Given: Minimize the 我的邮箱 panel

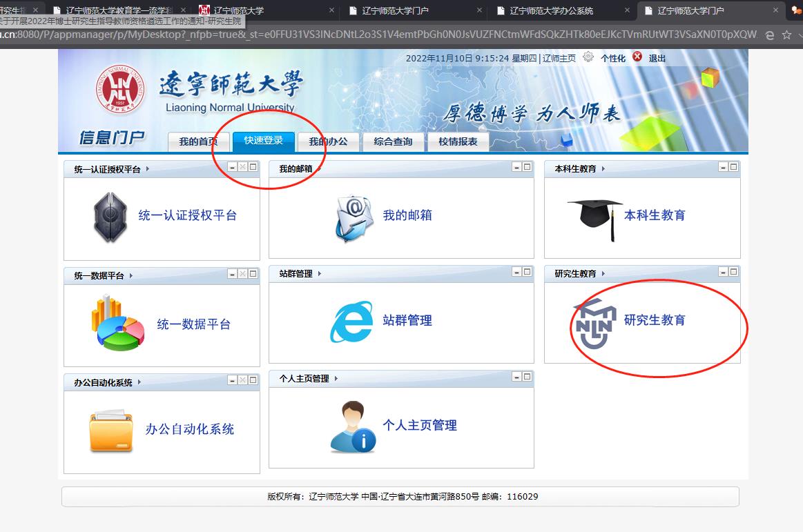Looking at the screenshot, I should click(516, 167).
